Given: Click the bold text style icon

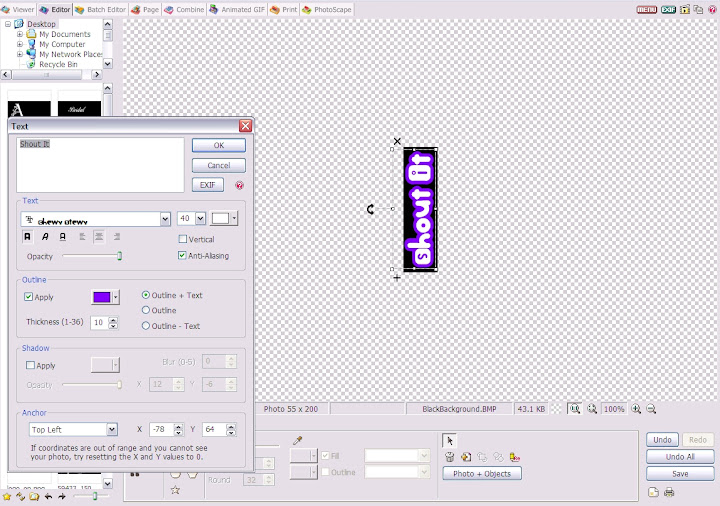Looking at the screenshot, I should [x=28, y=237].
